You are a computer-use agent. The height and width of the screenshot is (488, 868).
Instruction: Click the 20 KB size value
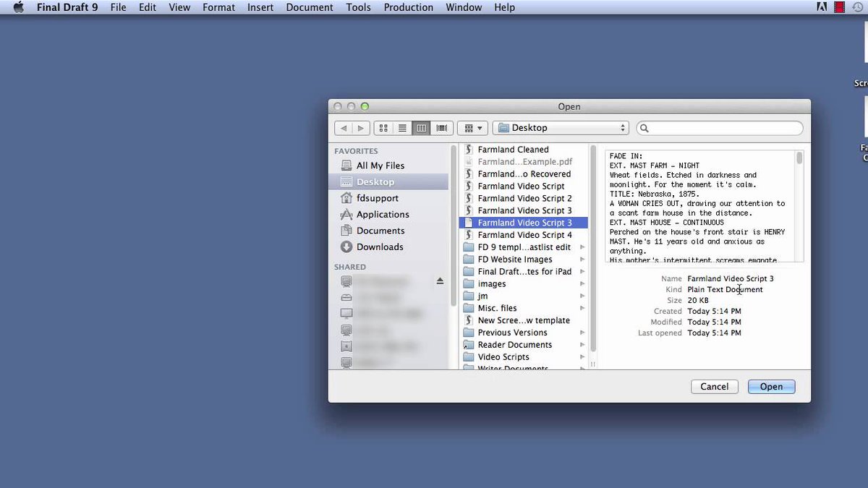698,301
